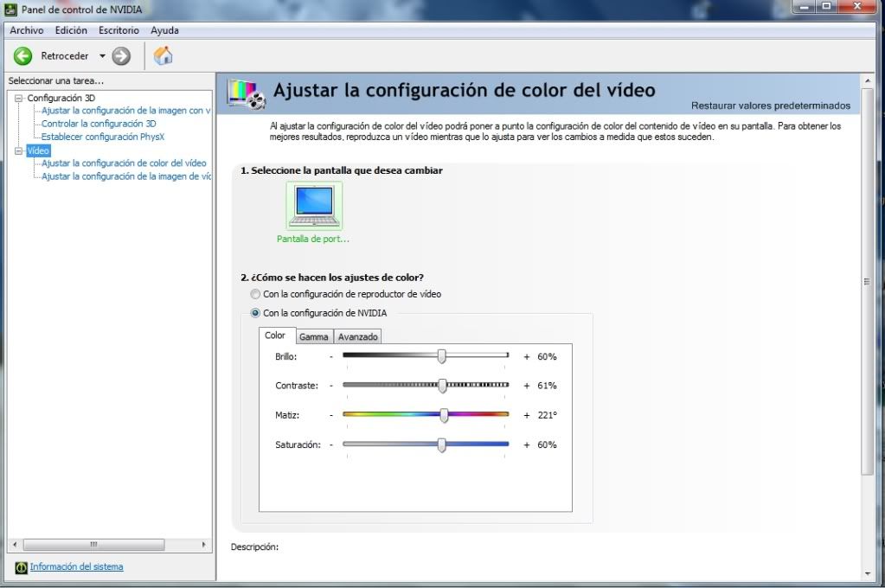Click the Brillo slider handle
The width and height of the screenshot is (885, 588).
pyautogui.click(x=442, y=355)
